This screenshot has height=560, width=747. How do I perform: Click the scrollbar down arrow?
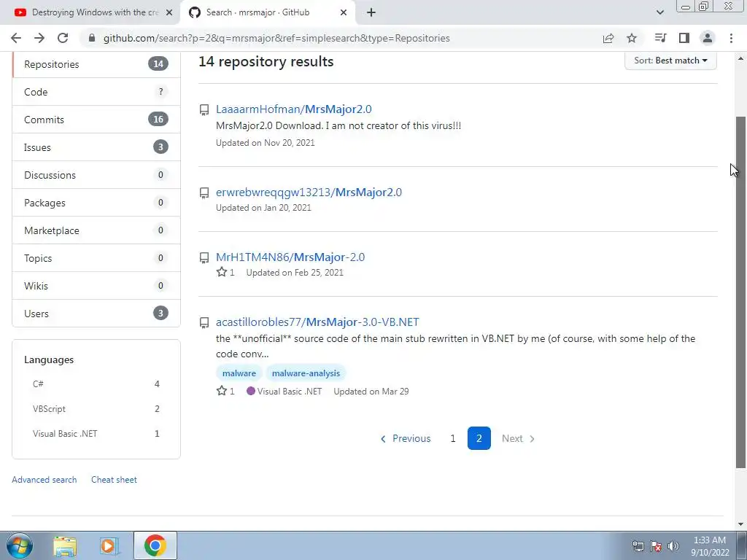pyautogui.click(x=741, y=524)
